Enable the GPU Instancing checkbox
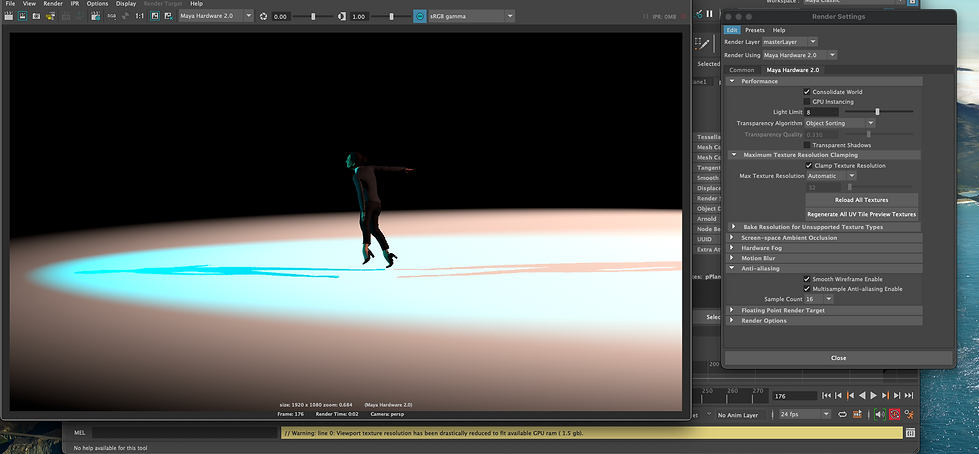Image resolution: width=979 pixels, height=454 pixels. point(807,101)
